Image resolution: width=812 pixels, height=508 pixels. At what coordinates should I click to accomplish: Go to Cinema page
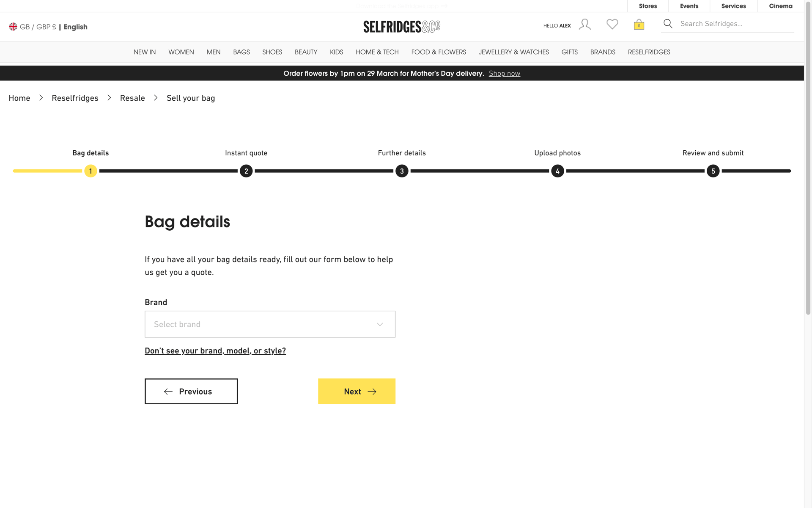coord(781,6)
